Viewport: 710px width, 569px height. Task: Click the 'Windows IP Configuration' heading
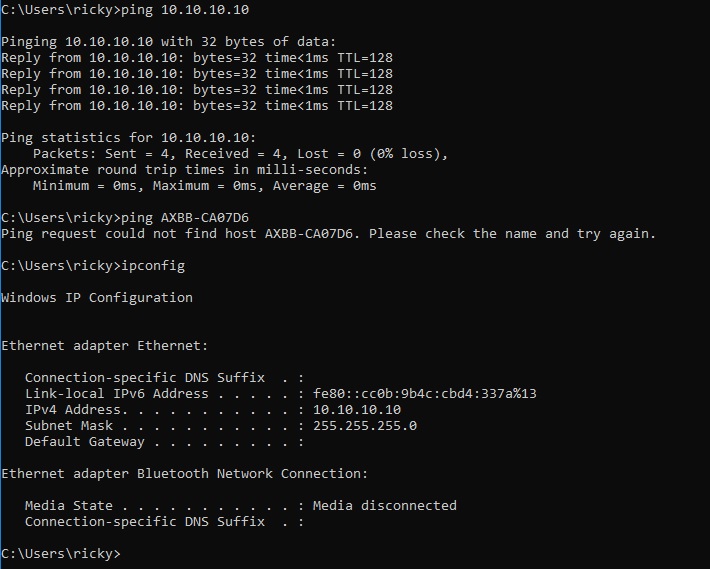coord(97,297)
